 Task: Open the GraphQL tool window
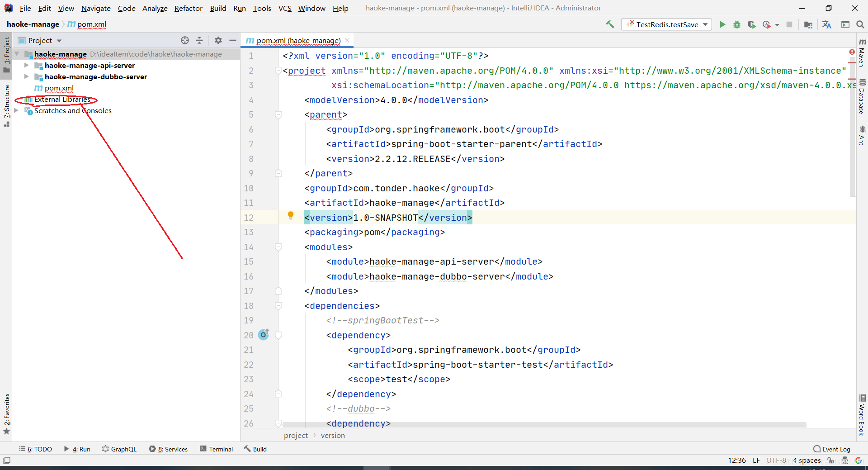tap(119, 449)
